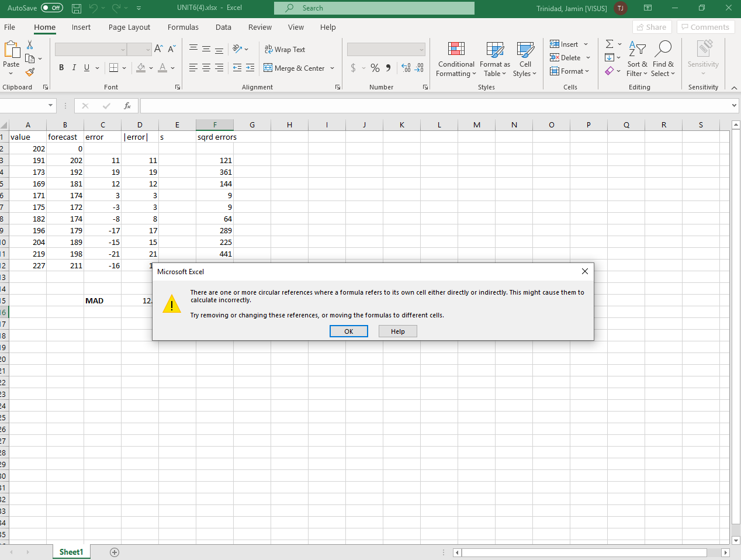Switch to the Insert tab
This screenshot has height=560, width=741.
click(81, 27)
